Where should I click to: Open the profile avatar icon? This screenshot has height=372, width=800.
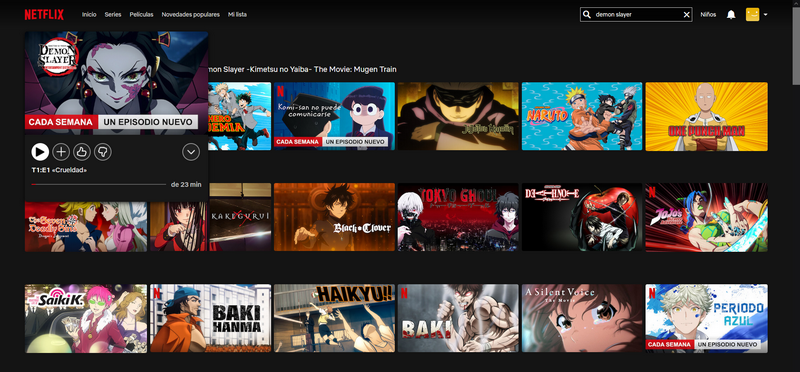point(753,15)
